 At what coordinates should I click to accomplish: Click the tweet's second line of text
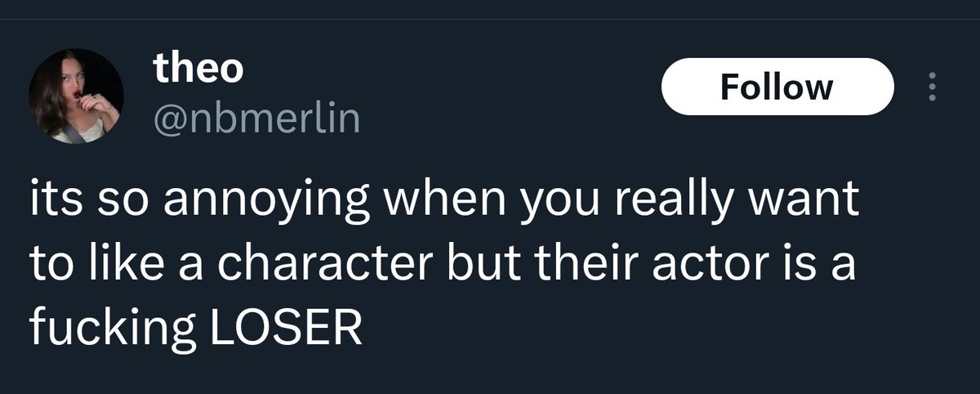tap(441, 266)
